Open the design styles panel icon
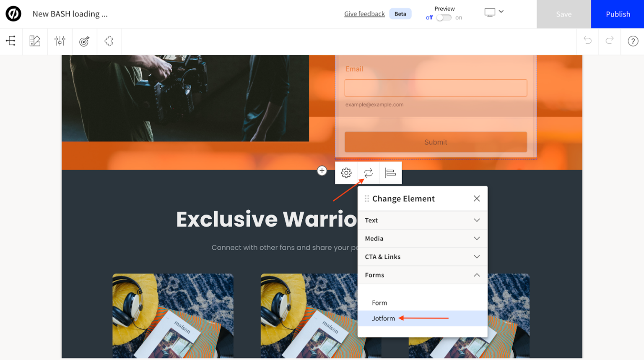The width and height of the screenshot is (644, 360). pos(35,41)
